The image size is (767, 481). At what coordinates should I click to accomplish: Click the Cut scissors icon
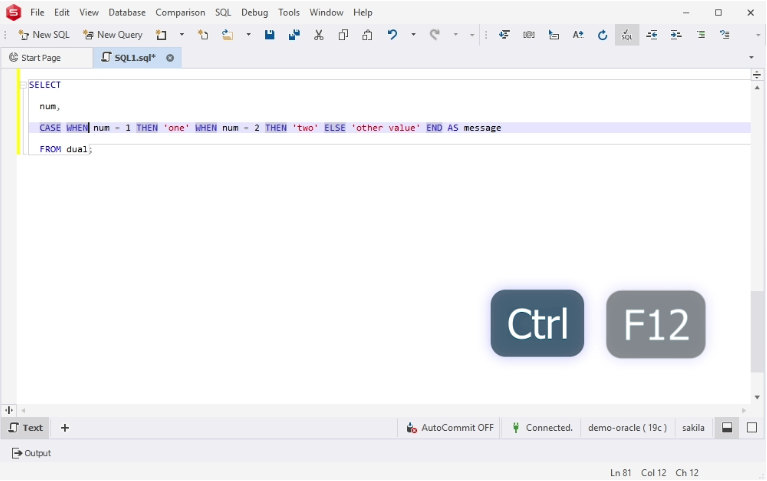318,35
